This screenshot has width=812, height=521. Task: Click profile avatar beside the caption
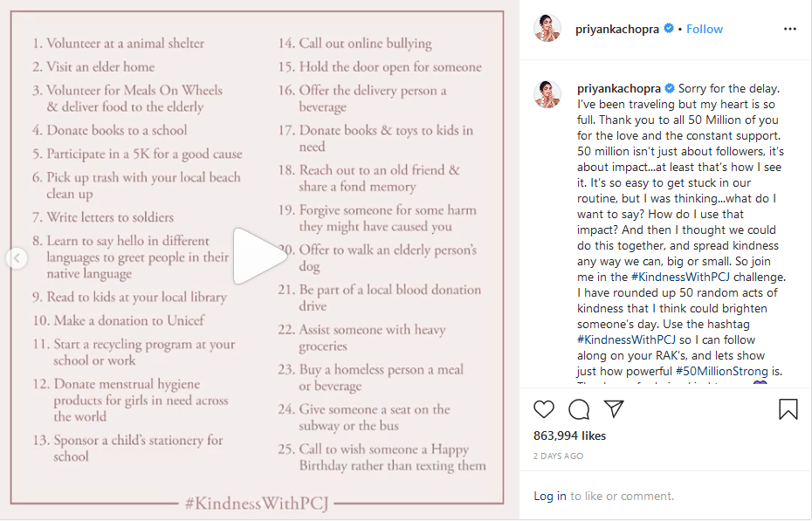coord(547,95)
